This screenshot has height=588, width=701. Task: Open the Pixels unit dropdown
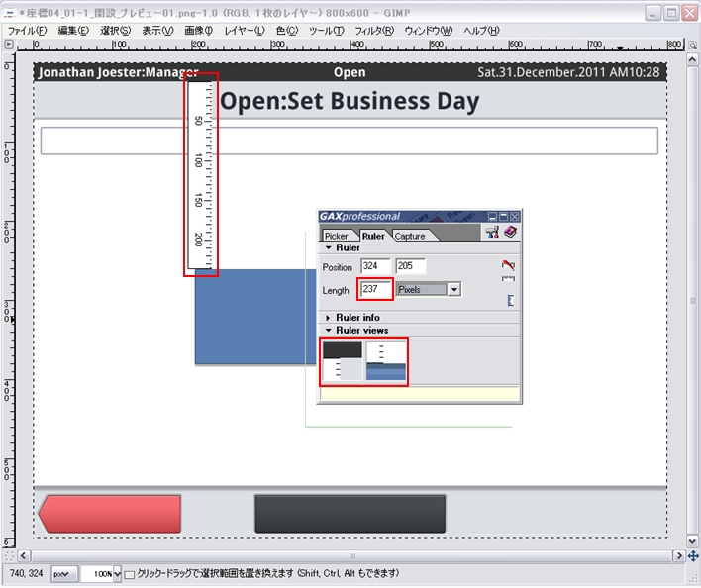coord(453,290)
